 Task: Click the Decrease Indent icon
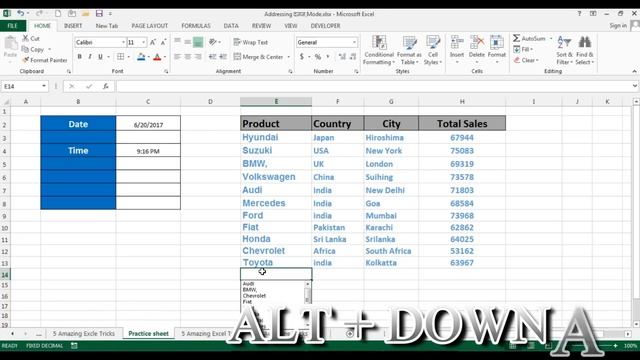click(212, 57)
